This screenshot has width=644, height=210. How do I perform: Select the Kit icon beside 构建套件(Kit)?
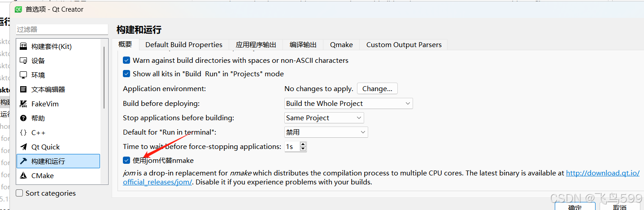pos(23,46)
